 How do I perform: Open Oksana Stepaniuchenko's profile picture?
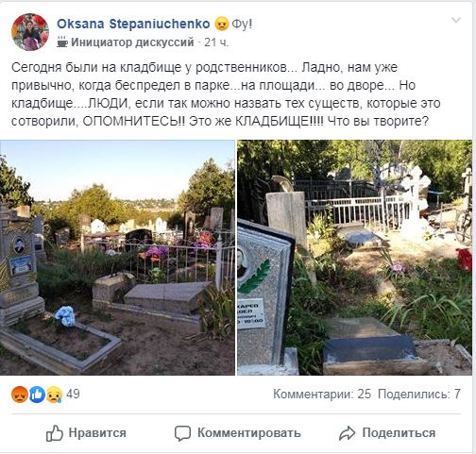point(30,32)
